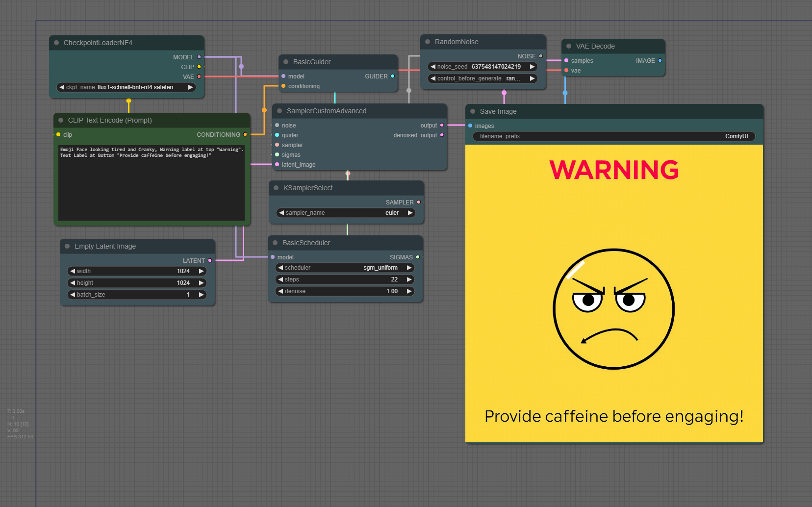Collapse the KSamplerSelect node using its dot
Viewport: 812px width, 507px height.
click(276, 188)
